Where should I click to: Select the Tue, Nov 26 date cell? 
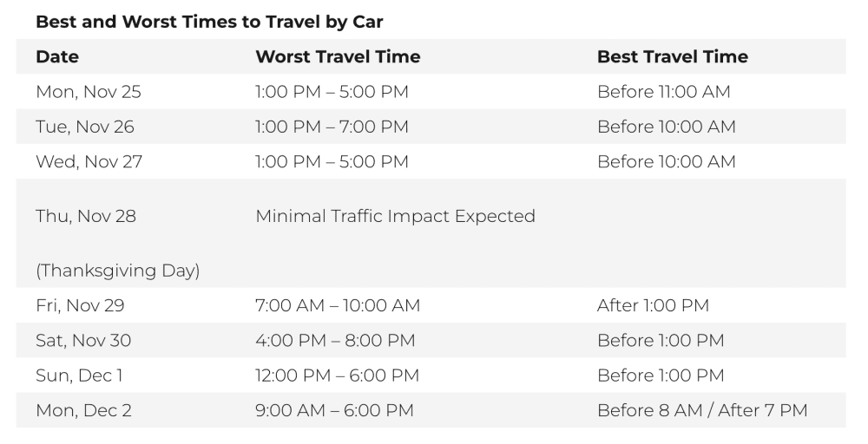[85, 127]
